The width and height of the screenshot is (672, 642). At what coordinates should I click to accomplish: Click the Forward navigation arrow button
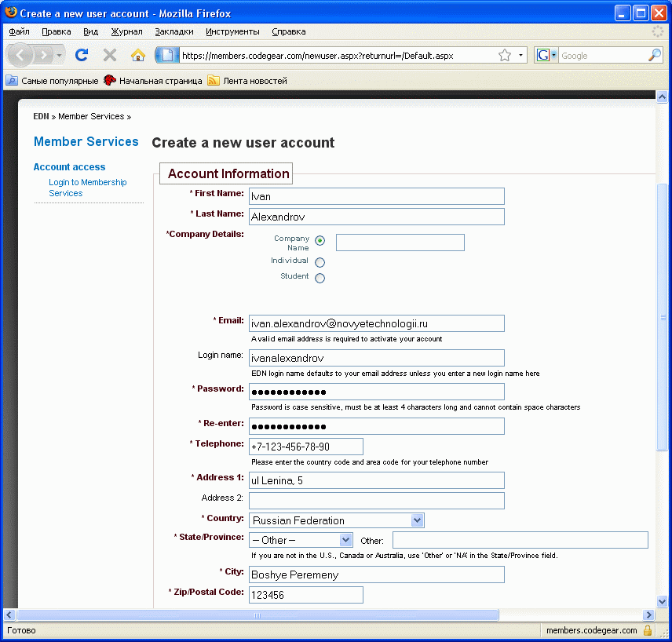click(43, 55)
